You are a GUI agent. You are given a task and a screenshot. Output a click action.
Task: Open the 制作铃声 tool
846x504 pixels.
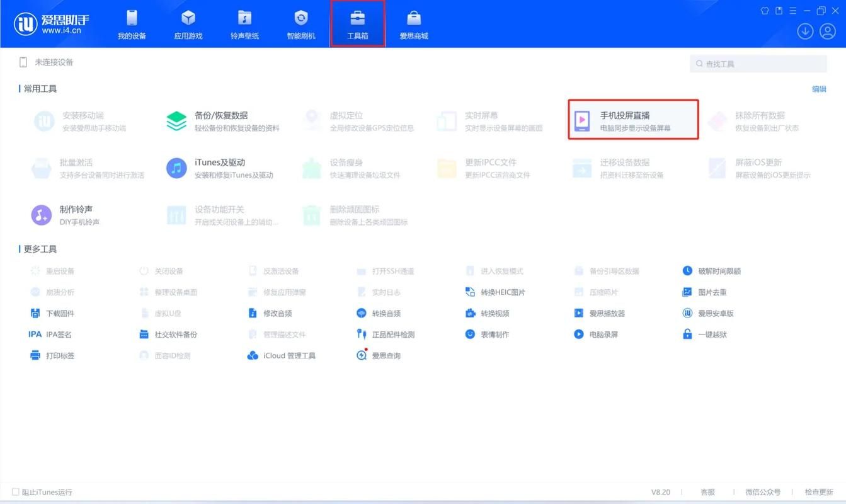coord(66,215)
